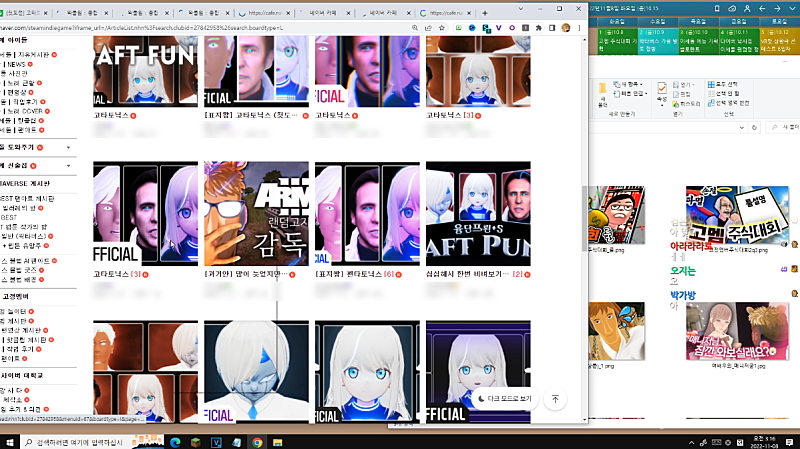800x449 pixels.
Task: Open Chrome three-dot menu
Action: 579,28
